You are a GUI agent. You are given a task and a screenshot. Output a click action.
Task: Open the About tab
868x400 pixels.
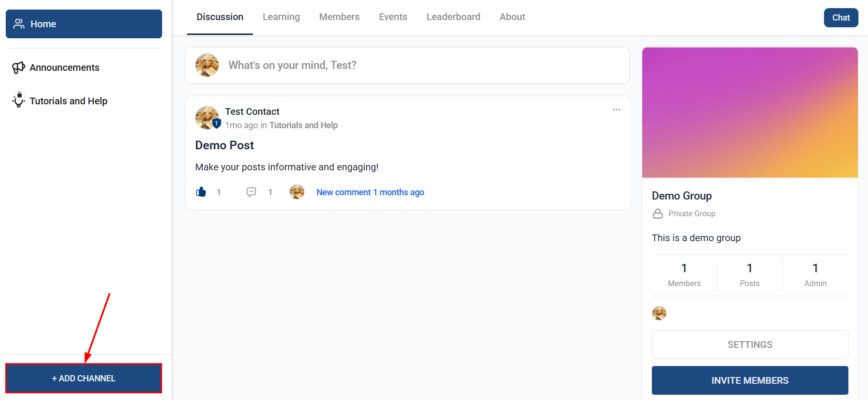click(512, 17)
